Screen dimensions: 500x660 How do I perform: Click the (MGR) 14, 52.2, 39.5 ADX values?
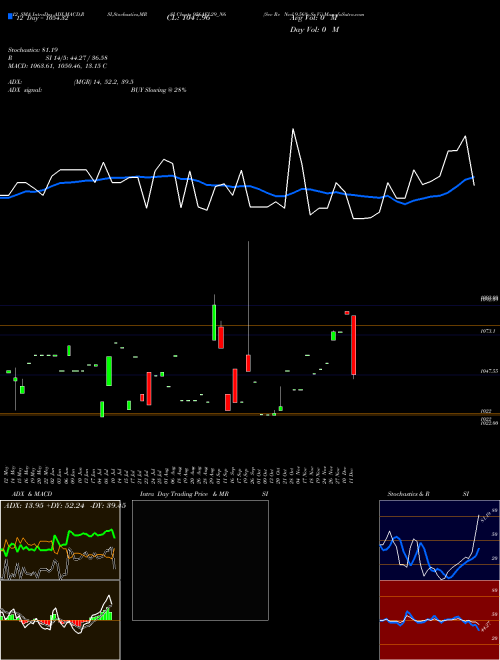(104, 82)
